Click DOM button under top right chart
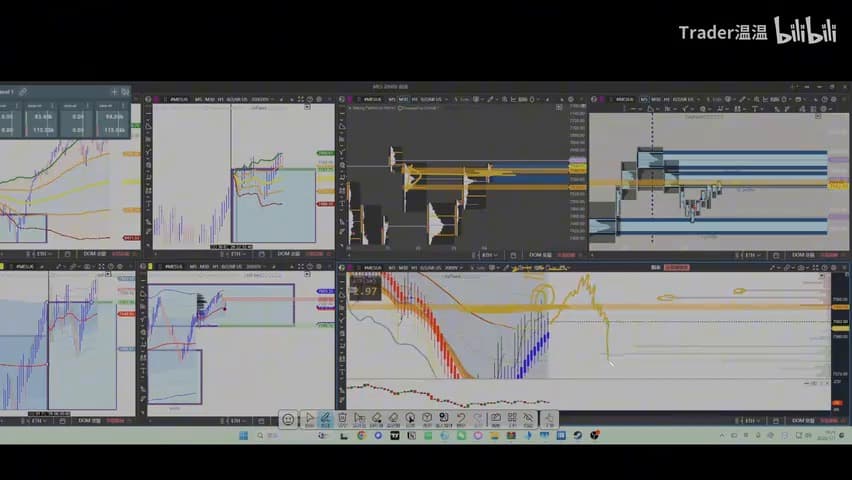The image size is (852, 480). [803, 254]
